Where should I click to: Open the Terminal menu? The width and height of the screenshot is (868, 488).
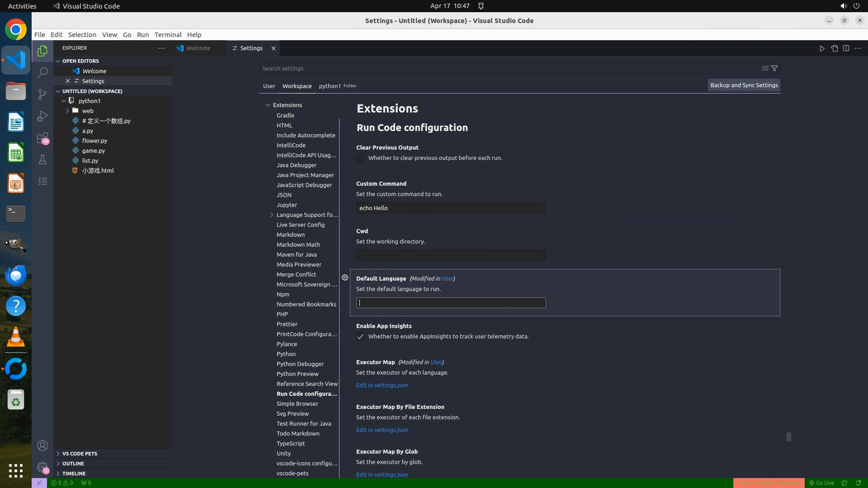[x=168, y=35]
